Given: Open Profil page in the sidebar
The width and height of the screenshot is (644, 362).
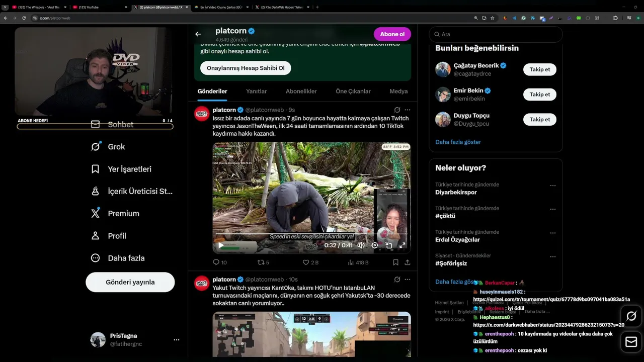Looking at the screenshot, I should pos(108,236).
